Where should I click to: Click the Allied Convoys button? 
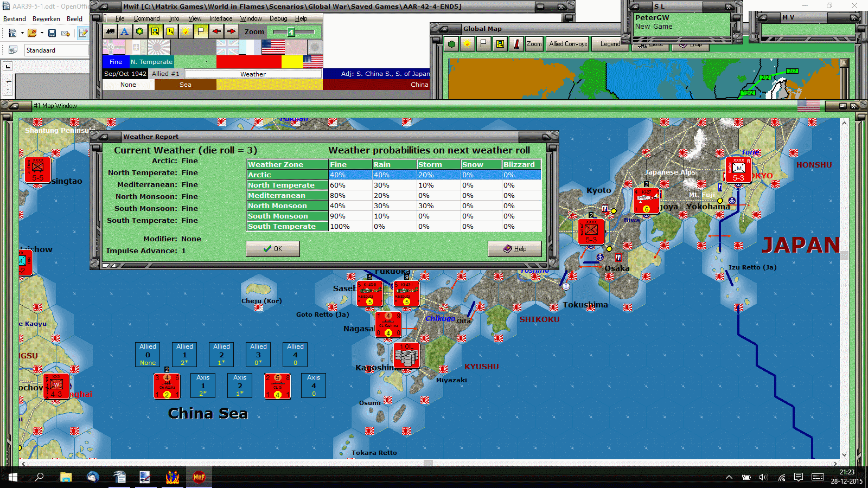click(568, 44)
